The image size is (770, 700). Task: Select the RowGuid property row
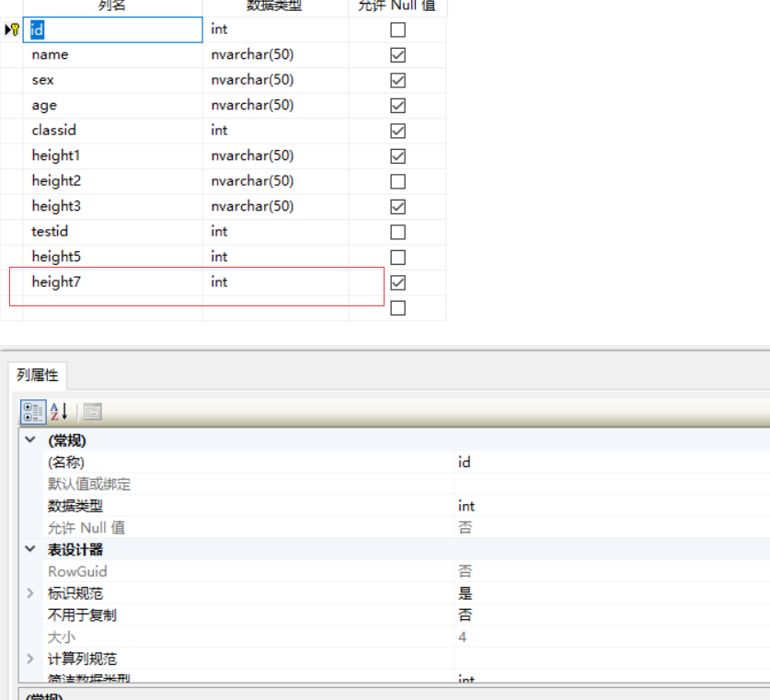click(x=406, y=571)
